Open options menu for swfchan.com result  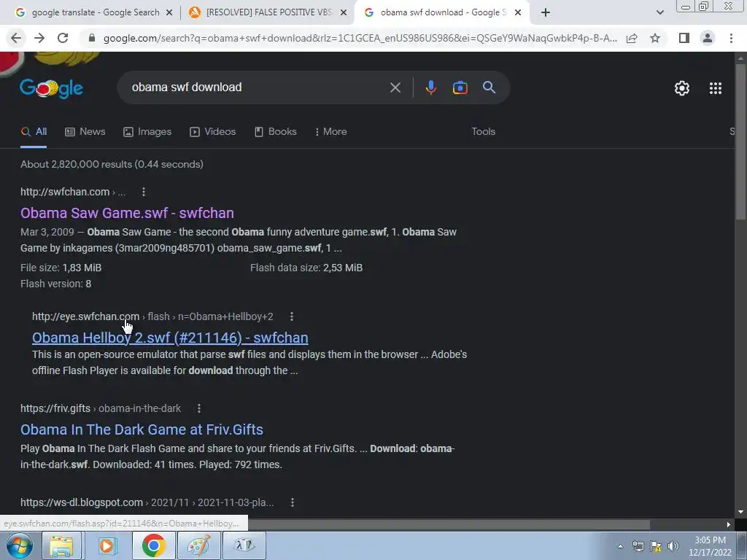click(144, 192)
